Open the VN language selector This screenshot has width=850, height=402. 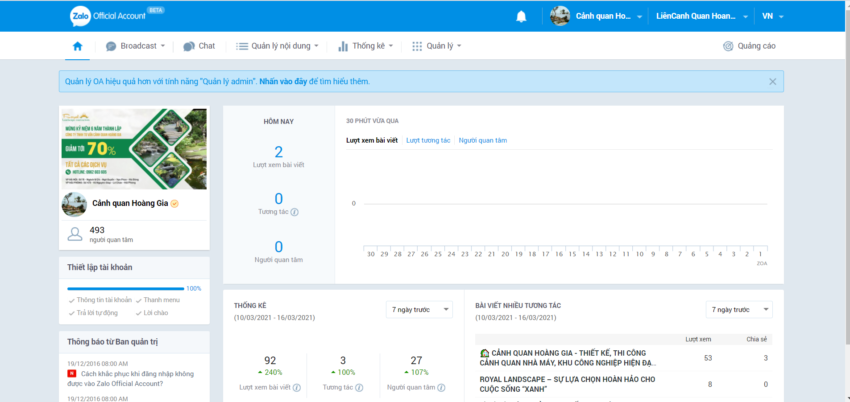(772, 16)
